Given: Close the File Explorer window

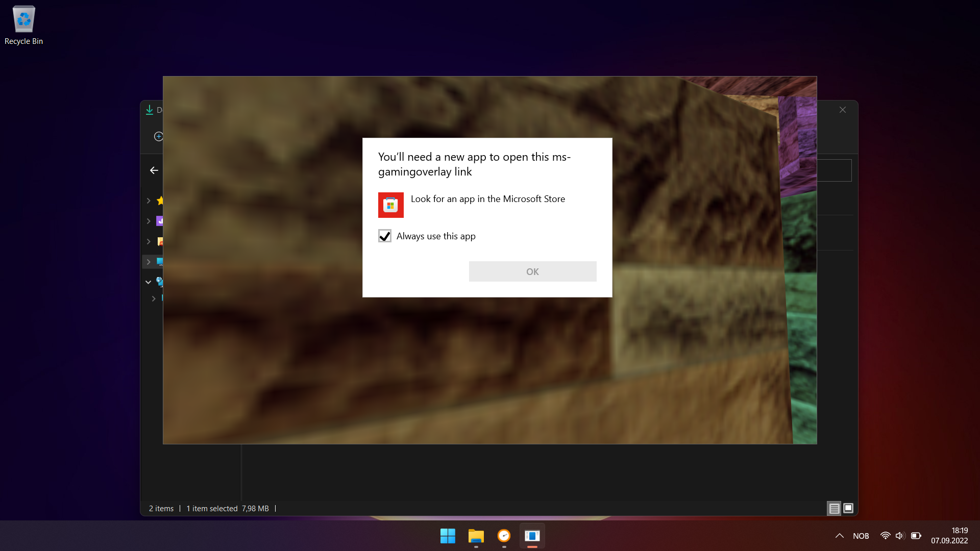Looking at the screenshot, I should (843, 110).
